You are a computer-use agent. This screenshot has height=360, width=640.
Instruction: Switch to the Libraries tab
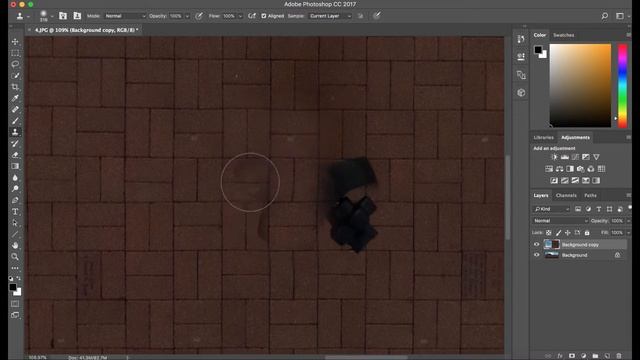[543, 138]
